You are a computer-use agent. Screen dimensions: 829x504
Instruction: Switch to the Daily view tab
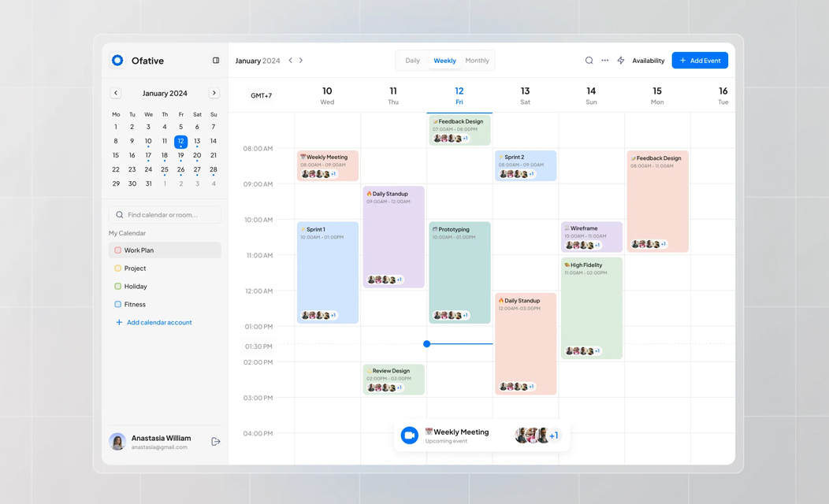click(x=412, y=61)
